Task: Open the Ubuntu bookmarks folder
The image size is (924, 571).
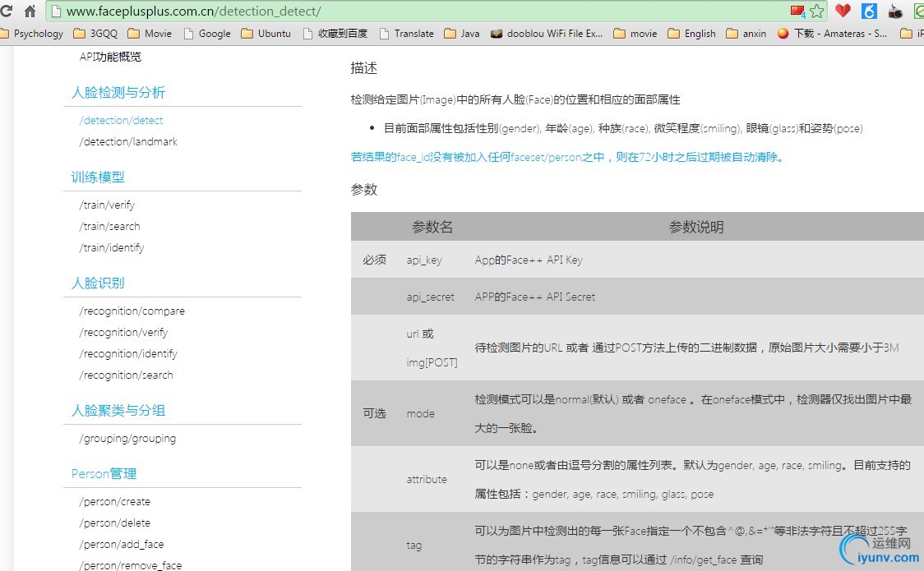Action: click(x=266, y=34)
